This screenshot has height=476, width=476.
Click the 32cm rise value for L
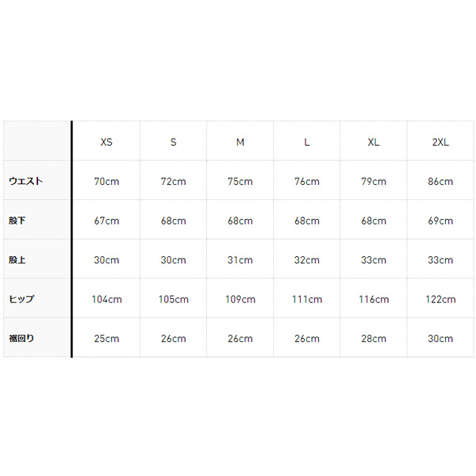tap(306, 260)
